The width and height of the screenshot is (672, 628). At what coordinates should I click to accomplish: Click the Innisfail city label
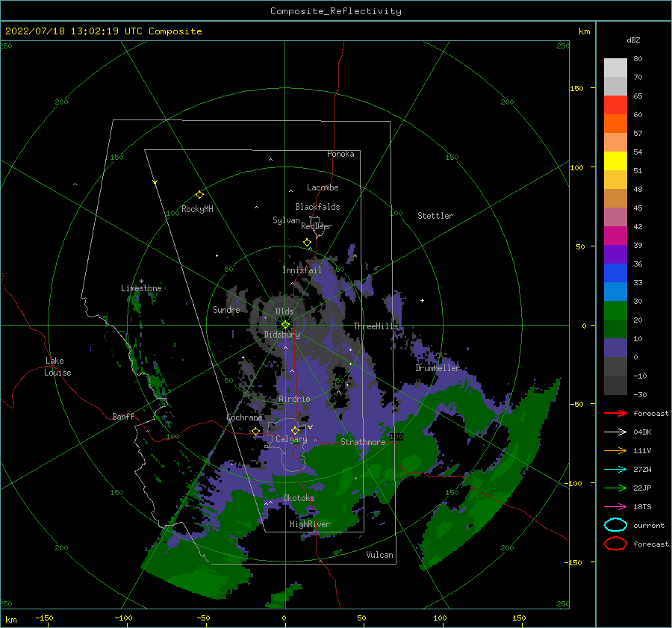(302, 270)
